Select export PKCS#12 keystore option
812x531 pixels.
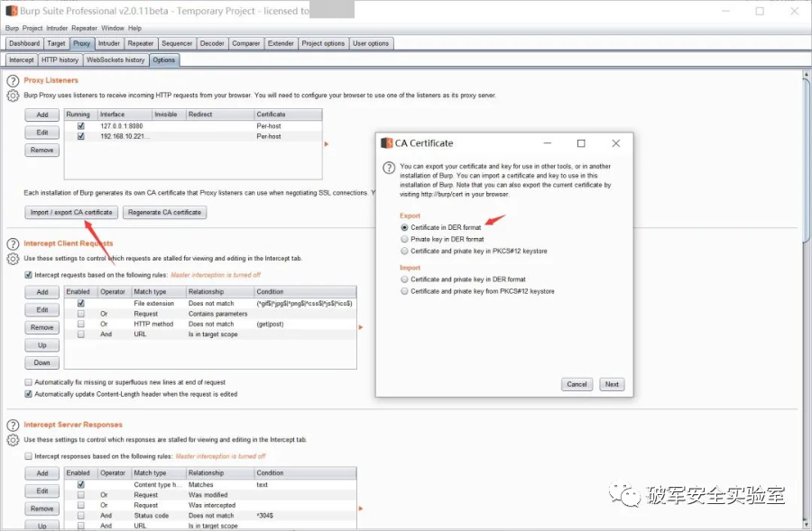[404, 251]
